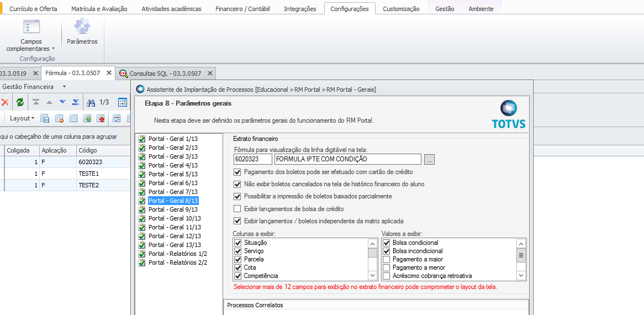Import layout with green down arrow icon
The width and height of the screenshot is (644, 315).
[x=87, y=118]
